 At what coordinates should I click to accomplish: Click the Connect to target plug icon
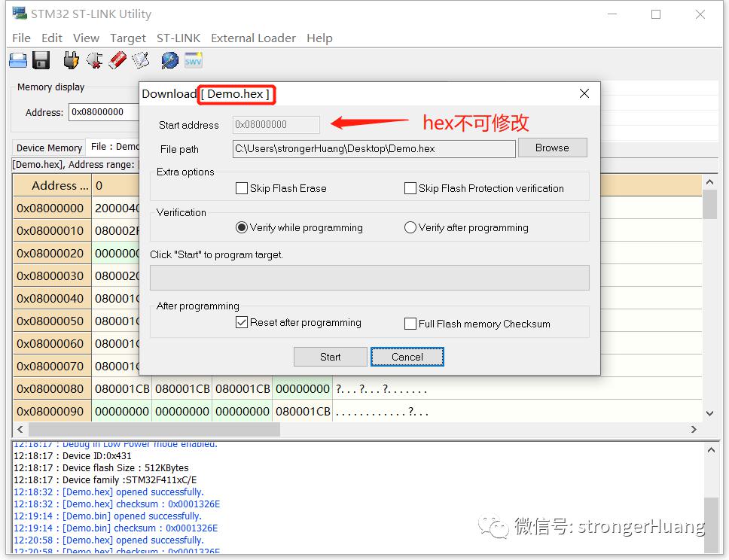71,60
